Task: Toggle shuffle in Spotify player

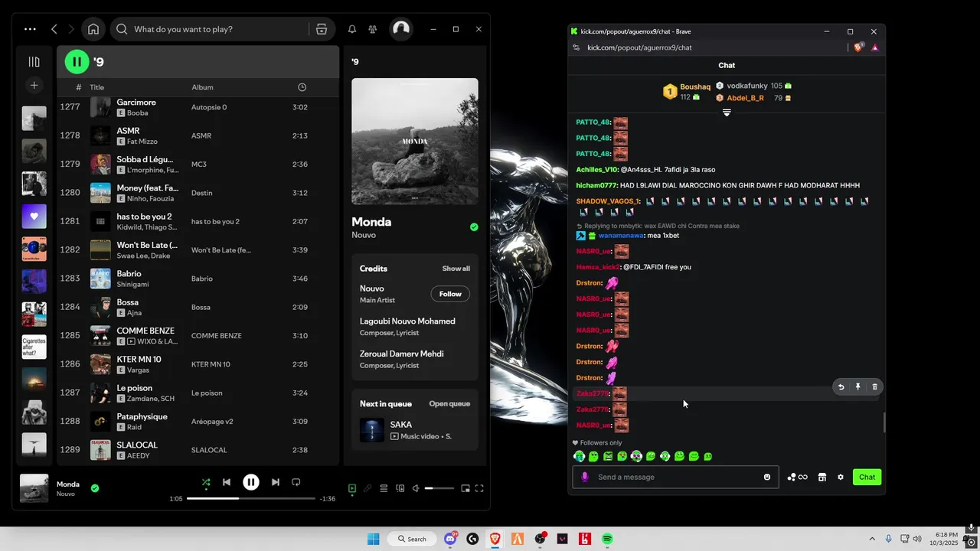Action: tap(206, 482)
